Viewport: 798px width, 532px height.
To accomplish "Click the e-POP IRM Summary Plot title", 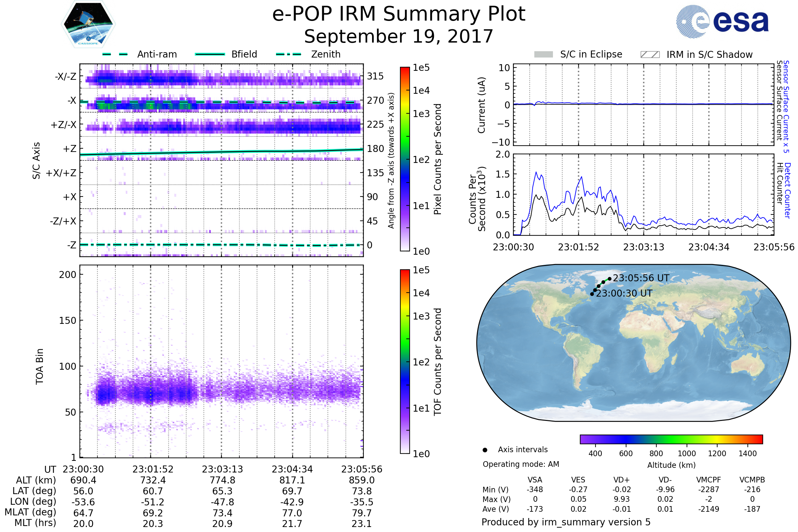I will click(399, 14).
